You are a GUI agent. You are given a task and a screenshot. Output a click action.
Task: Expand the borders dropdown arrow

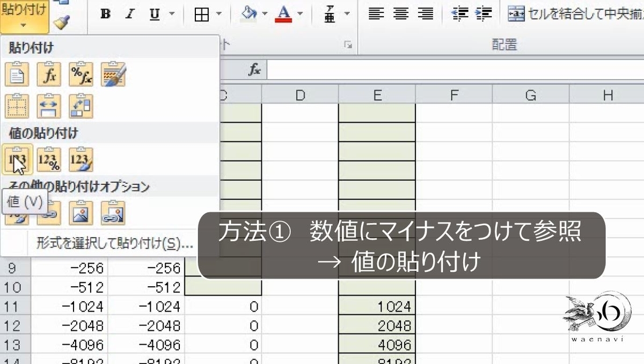(x=219, y=14)
